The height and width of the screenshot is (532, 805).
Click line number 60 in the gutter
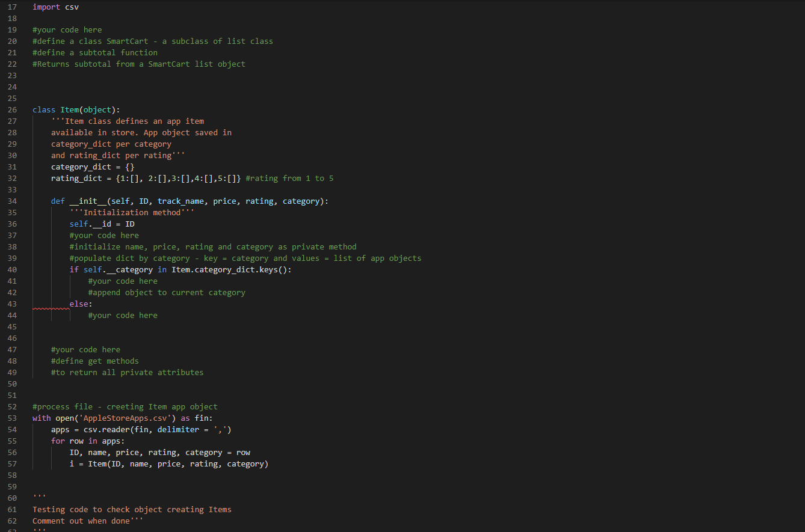12,498
